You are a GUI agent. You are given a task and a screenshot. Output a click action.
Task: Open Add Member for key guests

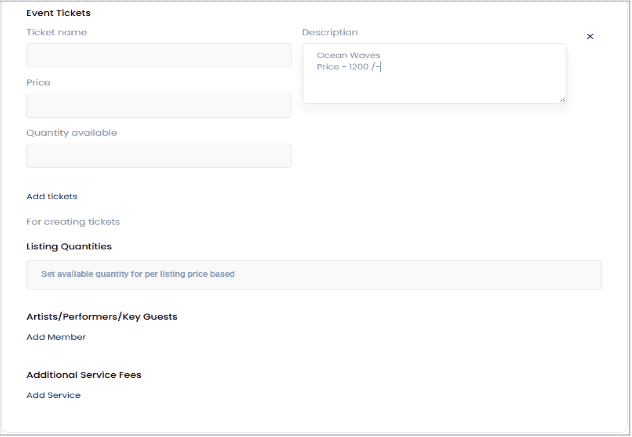(x=56, y=337)
